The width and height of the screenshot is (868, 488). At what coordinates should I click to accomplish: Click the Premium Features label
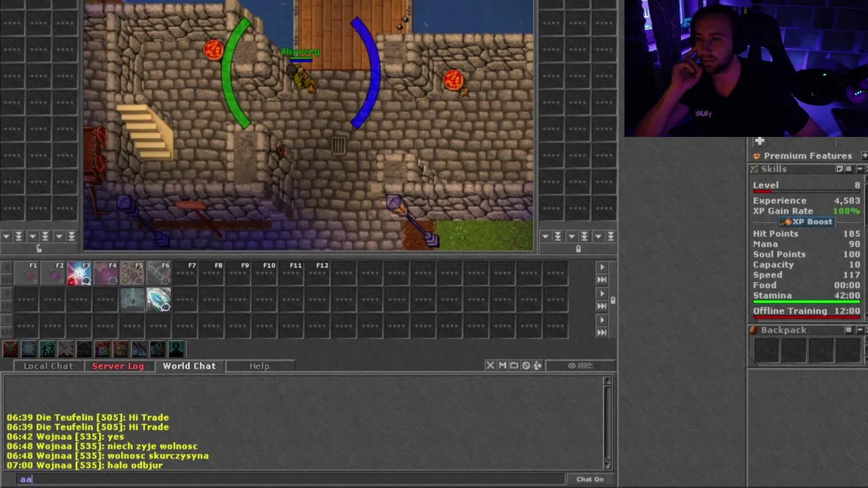[808, 156]
